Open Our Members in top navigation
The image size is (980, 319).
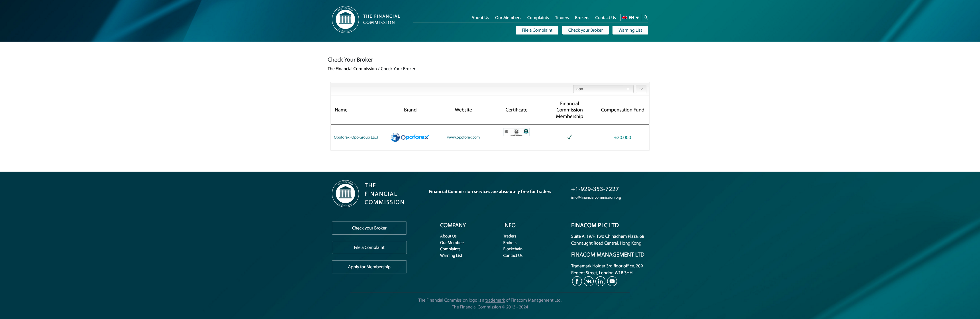pyautogui.click(x=508, y=18)
